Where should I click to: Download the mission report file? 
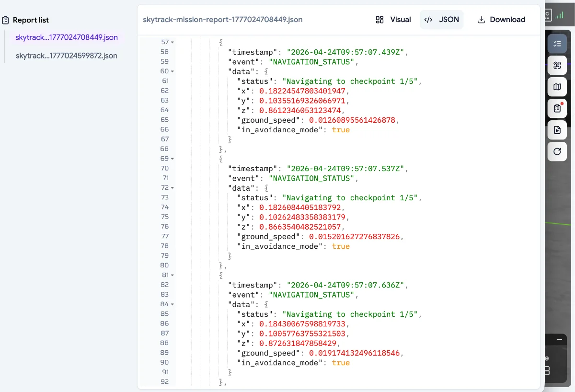pos(501,20)
